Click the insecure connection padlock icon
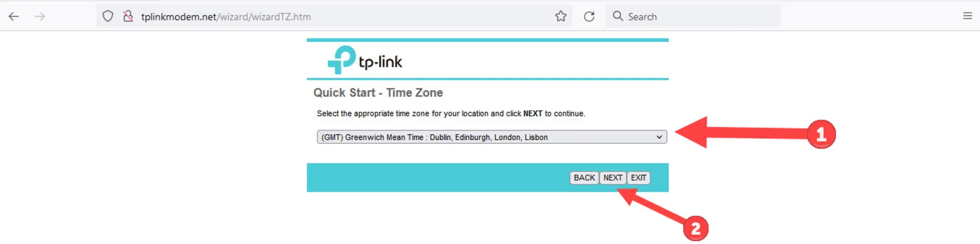Viewport: 980px width, 244px height. (128, 16)
